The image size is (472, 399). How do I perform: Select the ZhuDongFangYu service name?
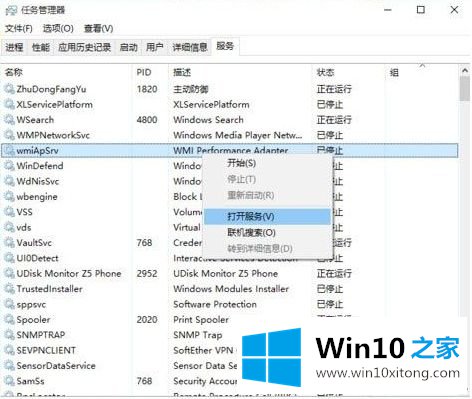coord(51,89)
